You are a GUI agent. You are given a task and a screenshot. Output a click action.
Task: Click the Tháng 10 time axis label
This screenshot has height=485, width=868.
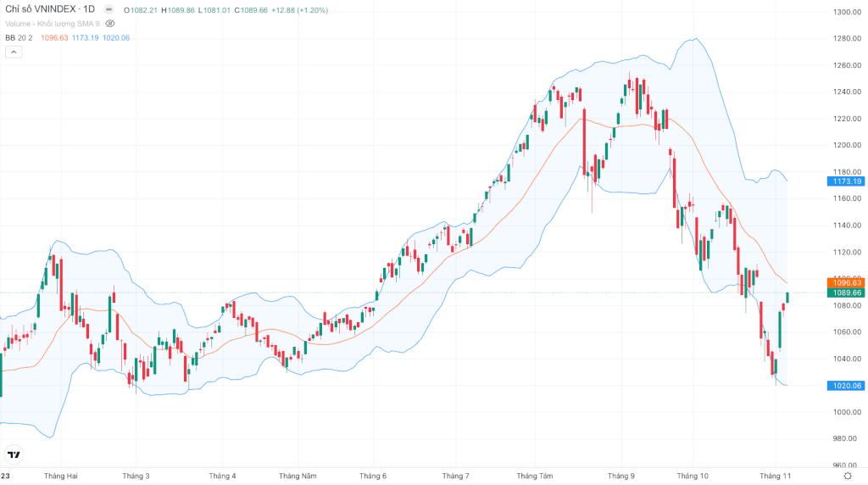(693, 477)
